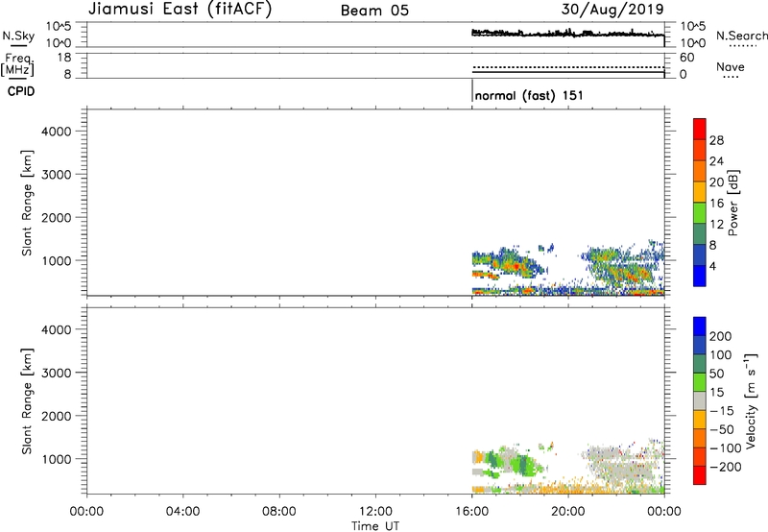Click the 'Slant Range [km]' label of power panel
This screenshot has height=532, width=768.
point(27,203)
